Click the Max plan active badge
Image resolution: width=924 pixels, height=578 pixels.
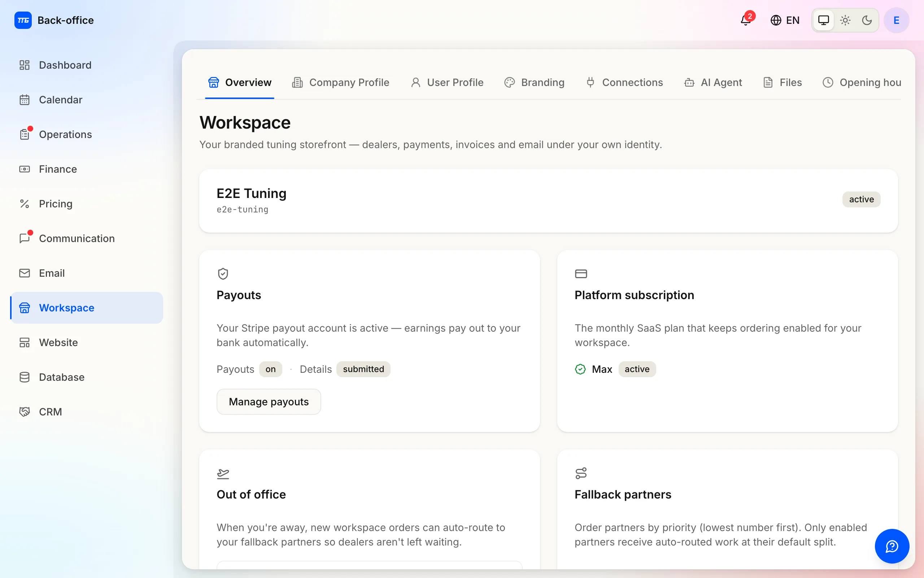pyautogui.click(x=637, y=369)
